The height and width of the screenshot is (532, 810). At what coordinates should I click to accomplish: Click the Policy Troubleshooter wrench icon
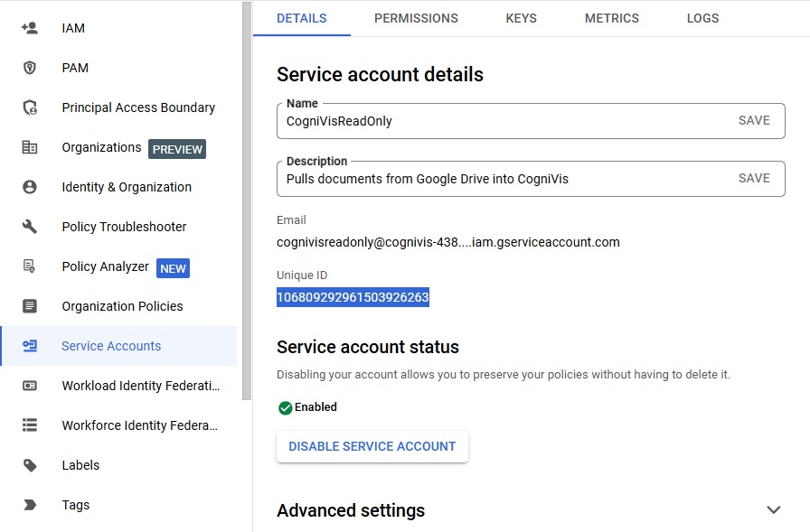click(x=30, y=227)
